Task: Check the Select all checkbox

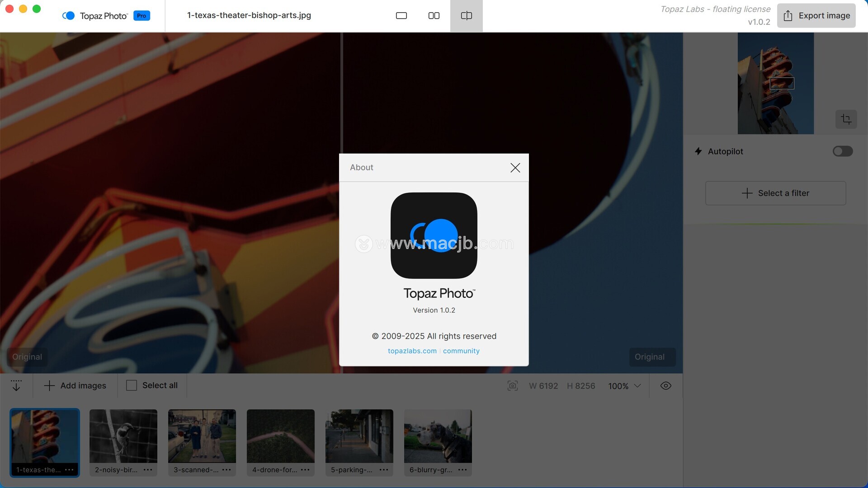Action: tap(132, 385)
